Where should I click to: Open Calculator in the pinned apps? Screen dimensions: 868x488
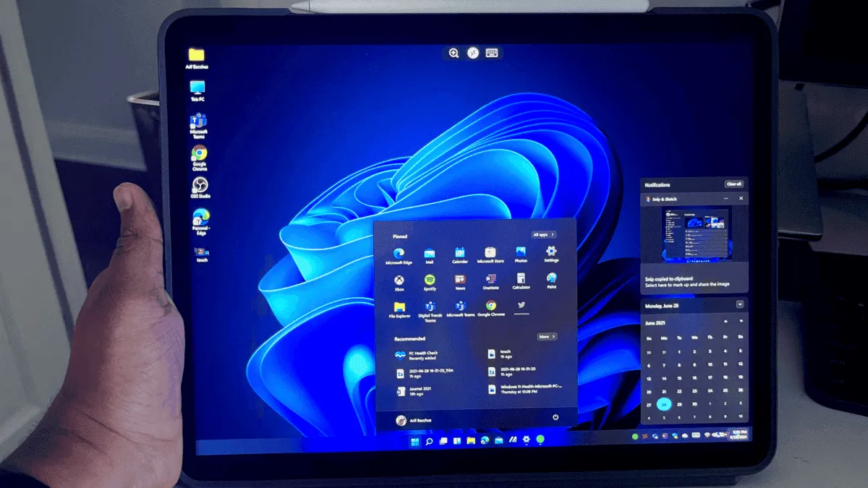point(521,279)
